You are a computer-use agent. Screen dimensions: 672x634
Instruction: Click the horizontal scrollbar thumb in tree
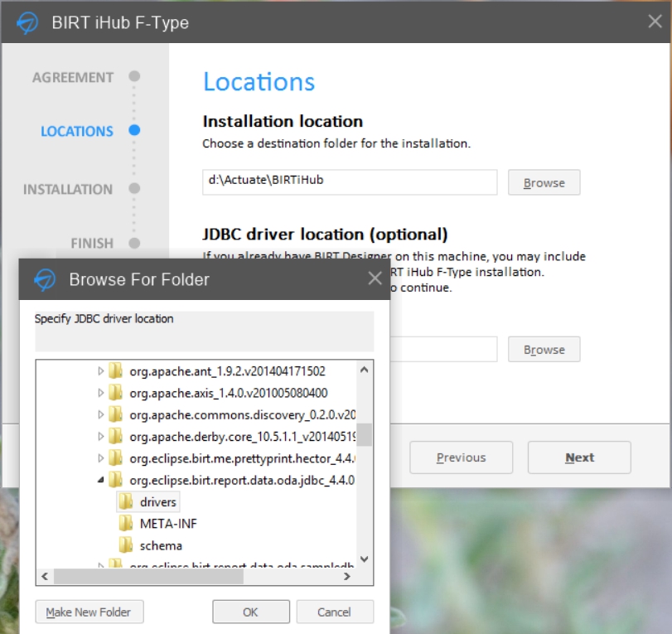[x=148, y=577]
